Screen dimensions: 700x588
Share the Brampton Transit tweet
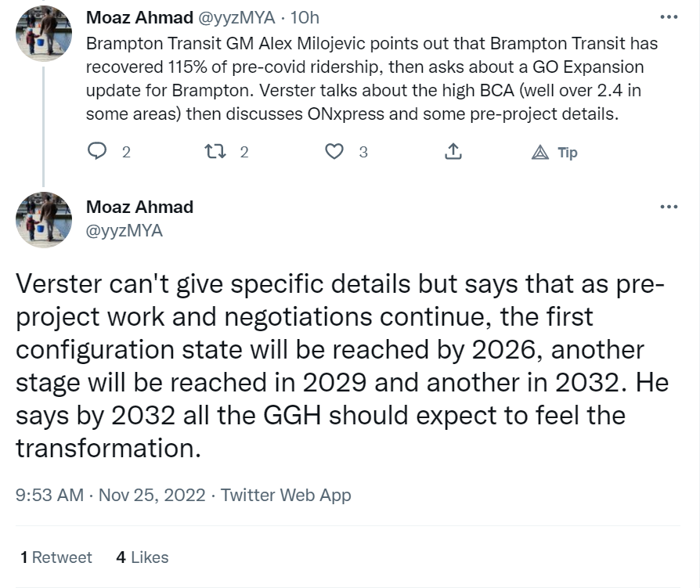tap(453, 152)
